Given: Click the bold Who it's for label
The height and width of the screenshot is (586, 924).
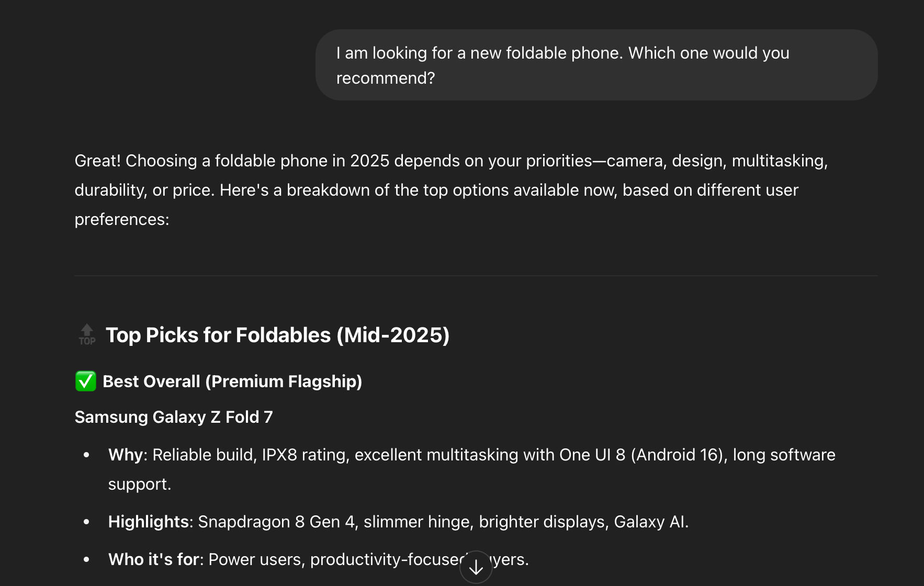Looking at the screenshot, I should coord(154,559).
